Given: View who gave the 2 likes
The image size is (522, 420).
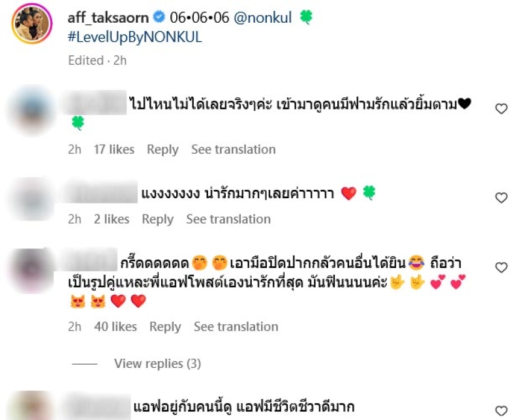Looking at the screenshot, I should point(112,219).
